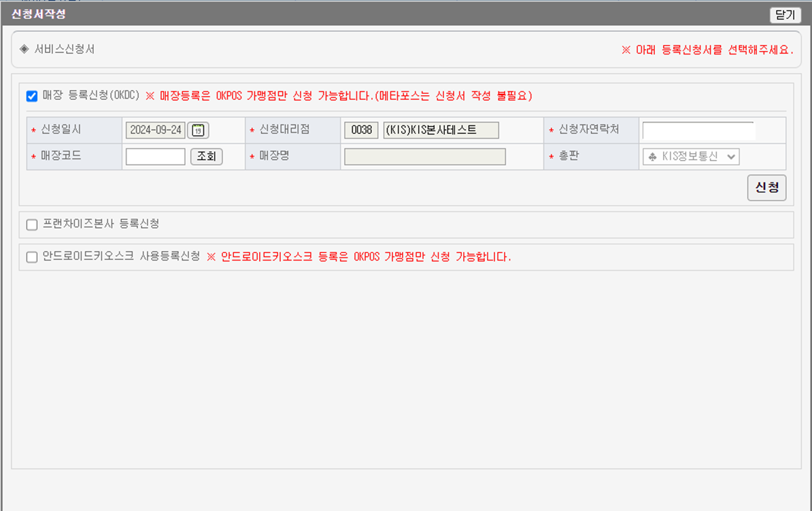
Task: Uncheck the 매장 등록신청(OKDC) checkbox
Action: (32, 97)
